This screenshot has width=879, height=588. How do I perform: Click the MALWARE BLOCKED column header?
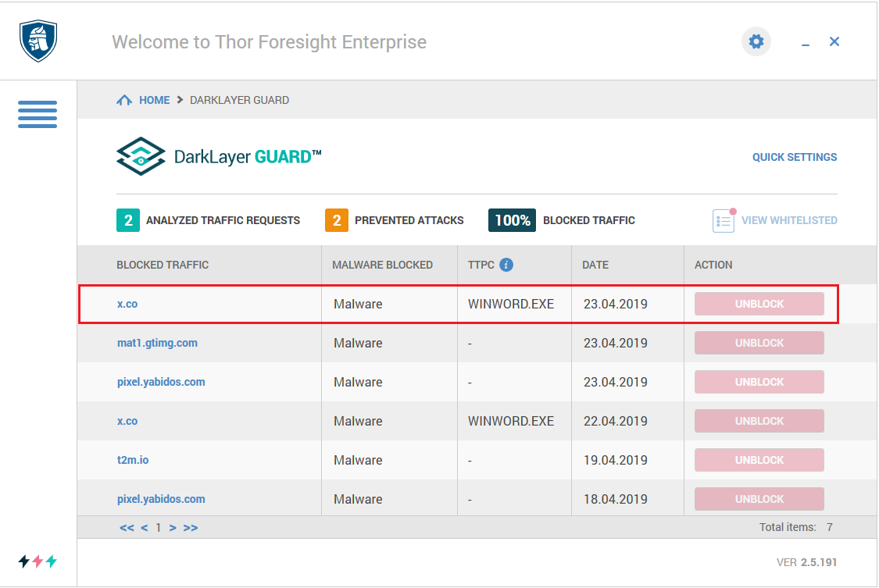[382, 265]
